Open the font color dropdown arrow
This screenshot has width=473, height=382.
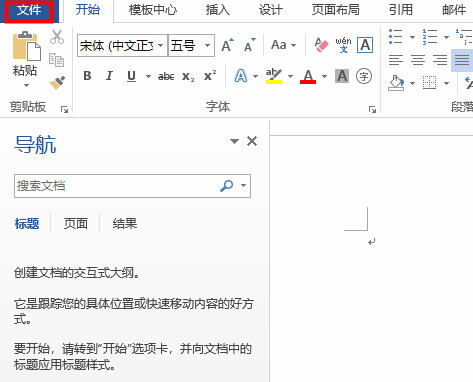coord(324,77)
